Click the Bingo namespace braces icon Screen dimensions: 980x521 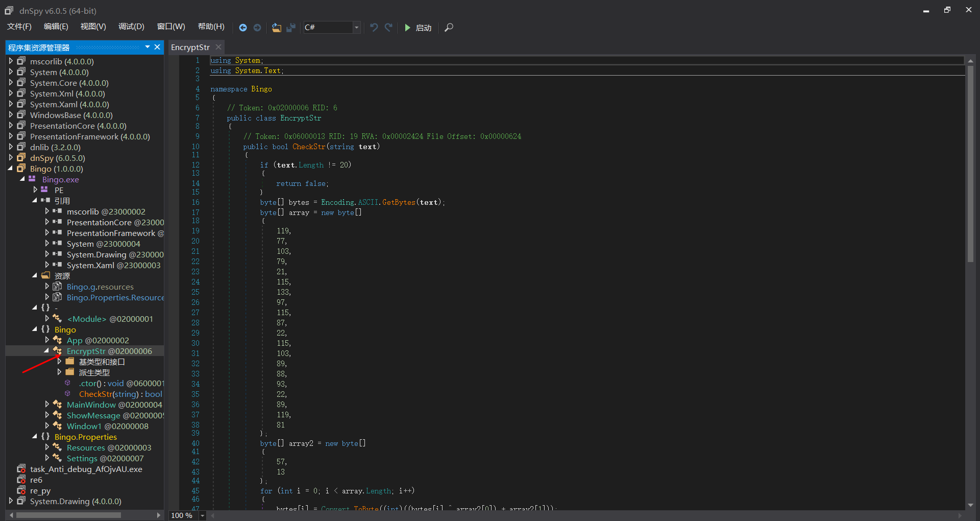(45, 329)
